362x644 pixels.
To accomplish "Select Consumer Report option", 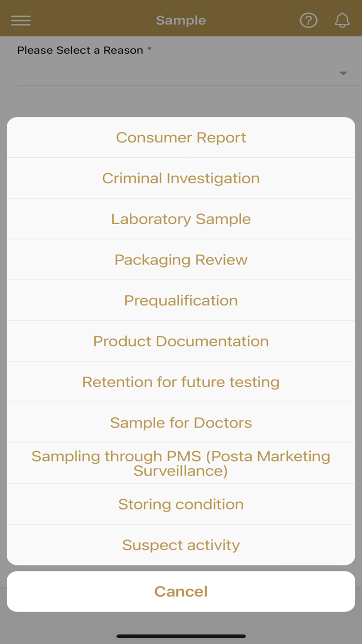I will point(181,137).
